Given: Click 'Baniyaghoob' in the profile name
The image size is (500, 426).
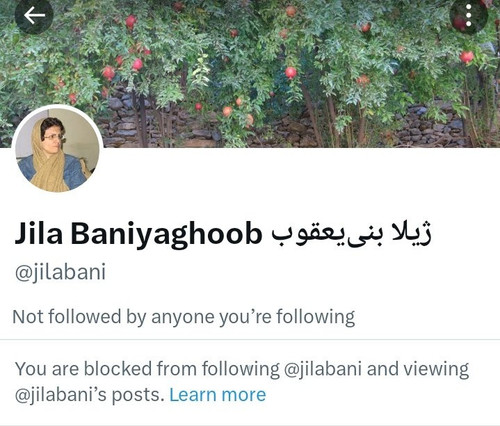Looking at the screenshot, I should (x=166, y=234).
